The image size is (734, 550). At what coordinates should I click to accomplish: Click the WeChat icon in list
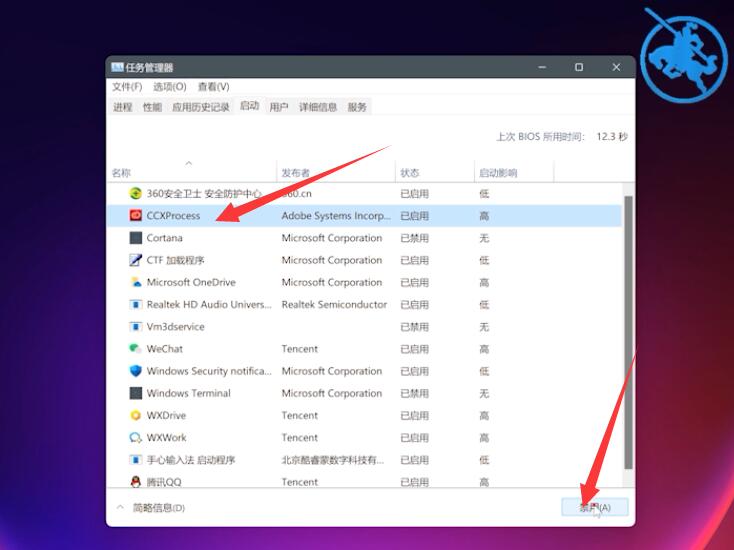(135, 349)
